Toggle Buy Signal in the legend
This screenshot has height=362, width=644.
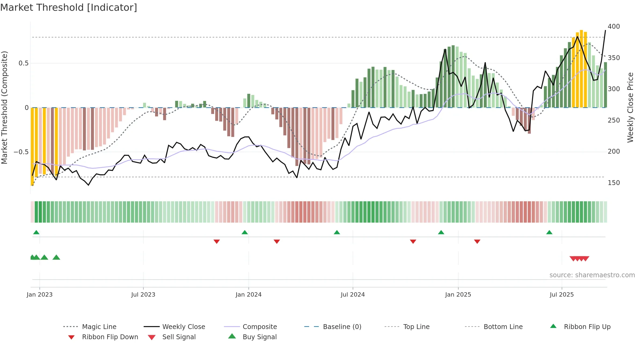pos(252,337)
